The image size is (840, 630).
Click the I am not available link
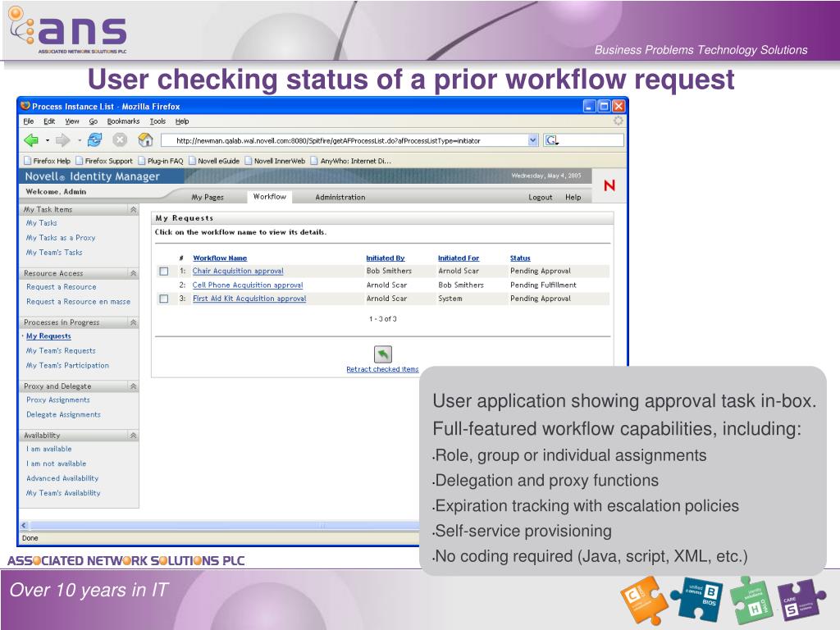point(57,463)
